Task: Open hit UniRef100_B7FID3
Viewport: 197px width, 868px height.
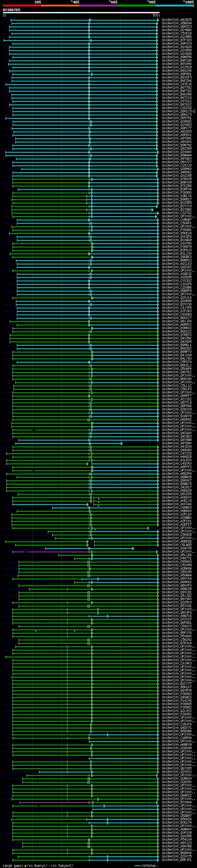Action: point(177,40)
